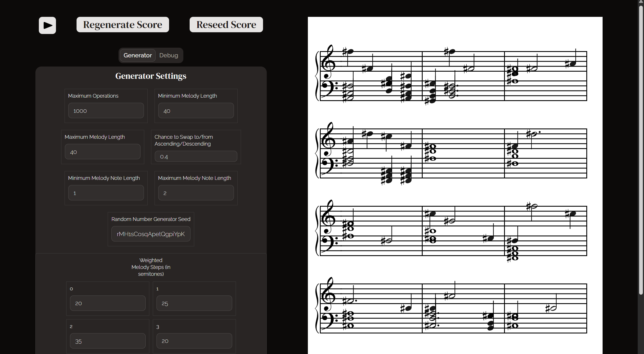This screenshot has width=644, height=354.
Task: Click the Minimum Melody Note Length field
Action: pos(106,193)
